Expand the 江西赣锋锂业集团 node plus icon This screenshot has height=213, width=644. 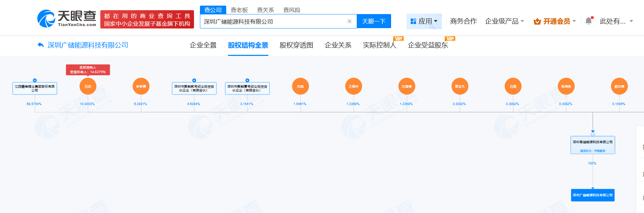coord(35,80)
